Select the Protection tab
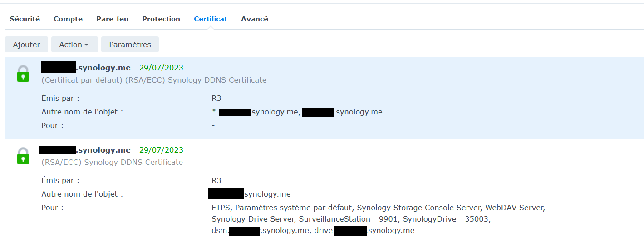Viewport: 644px width, 243px height. 161,19
